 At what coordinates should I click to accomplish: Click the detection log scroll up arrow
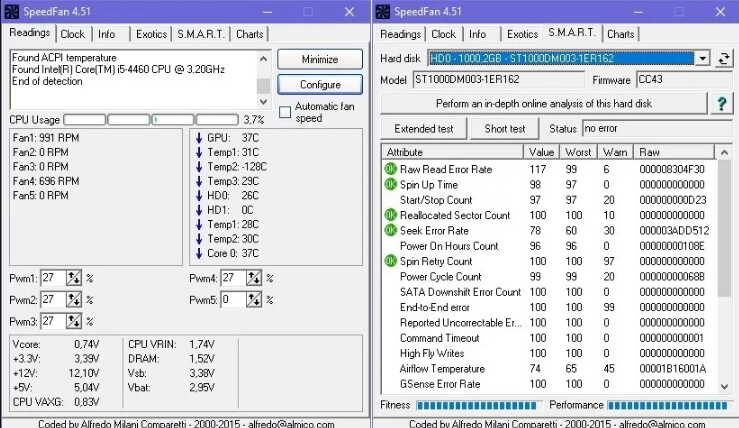pyautogui.click(x=263, y=58)
